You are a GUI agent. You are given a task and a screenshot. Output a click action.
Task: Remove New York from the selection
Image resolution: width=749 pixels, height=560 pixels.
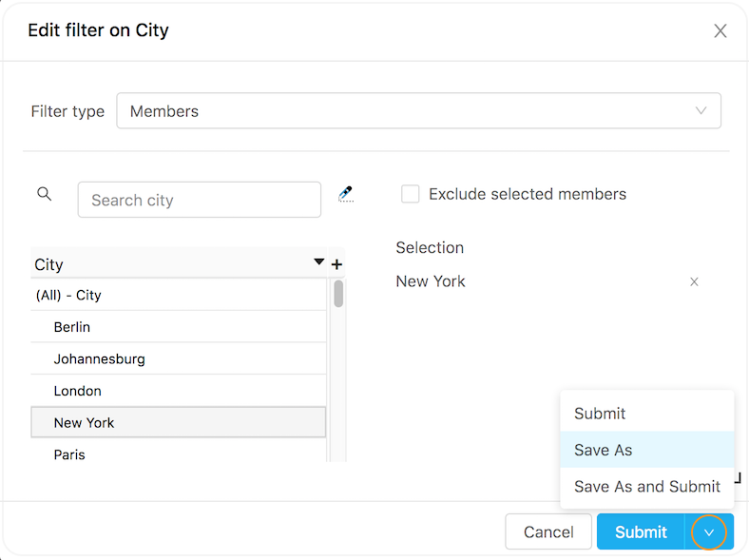click(694, 281)
